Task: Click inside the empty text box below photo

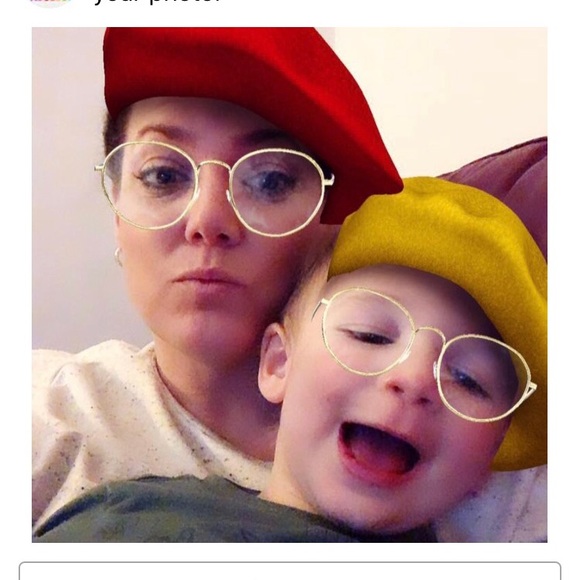Action: point(290,571)
